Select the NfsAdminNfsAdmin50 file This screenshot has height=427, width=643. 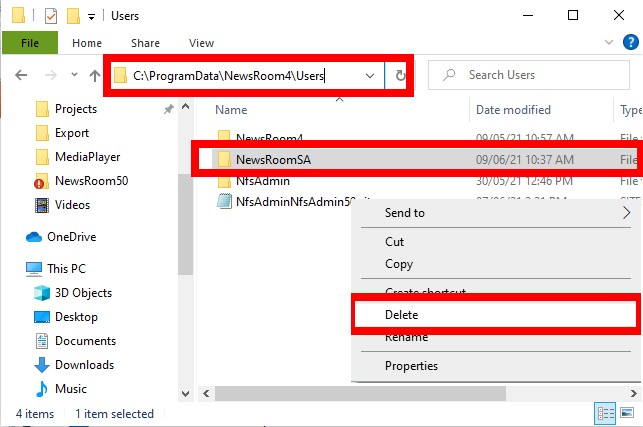point(294,201)
